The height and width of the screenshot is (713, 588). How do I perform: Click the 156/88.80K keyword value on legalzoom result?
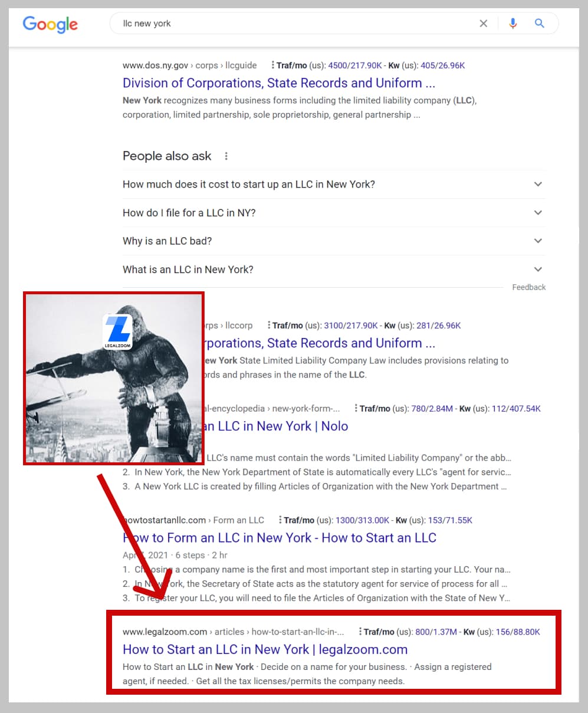518,632
